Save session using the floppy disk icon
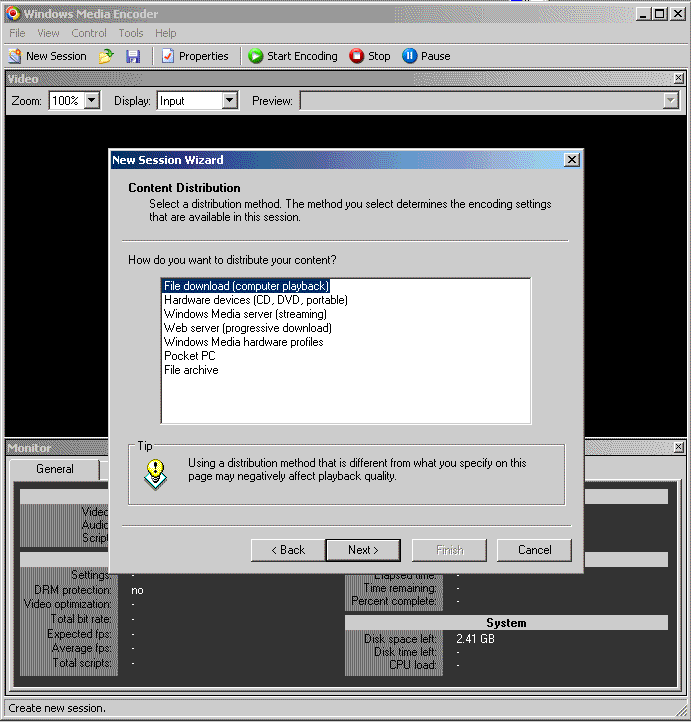691x722 pixels. pyautogui.click(x=133, y=56)
